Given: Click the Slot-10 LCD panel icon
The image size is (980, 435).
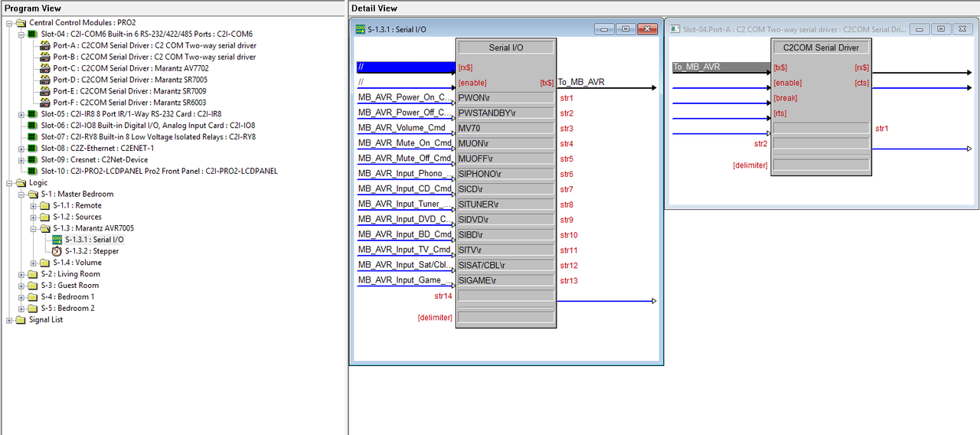Looking at the screenshot, I should 33,172.
